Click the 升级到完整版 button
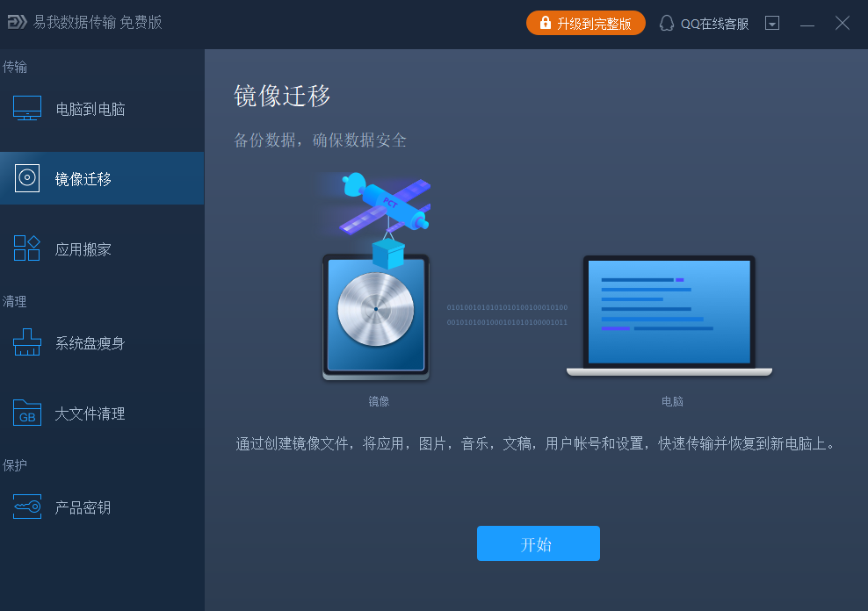Viewport: 868px width, 611px height. pyautogui.click(x=586, y=23)
